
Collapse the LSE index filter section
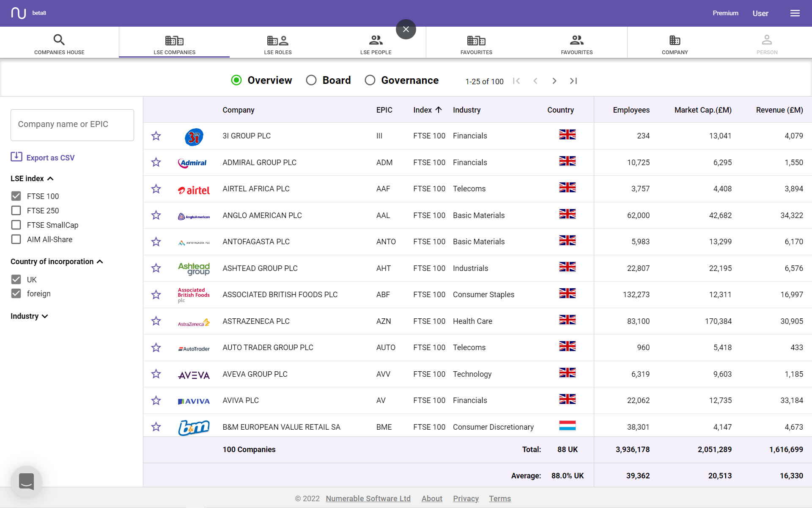point(32,179)
